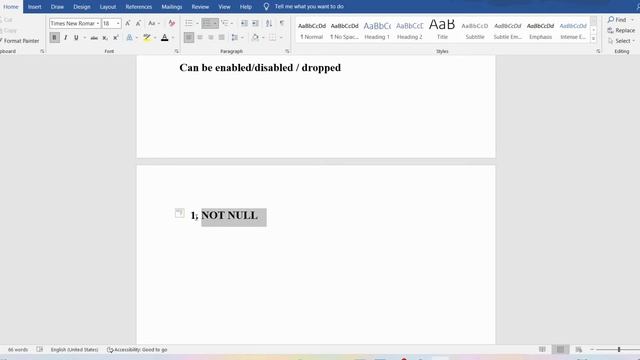
Task: Apply Borders to paragraph
Action: (272, 38)
